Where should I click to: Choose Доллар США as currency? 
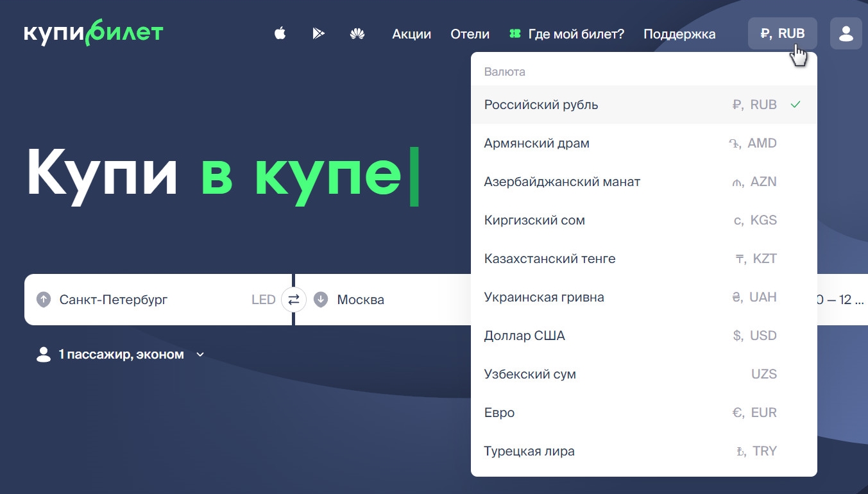tap(643, 336)
